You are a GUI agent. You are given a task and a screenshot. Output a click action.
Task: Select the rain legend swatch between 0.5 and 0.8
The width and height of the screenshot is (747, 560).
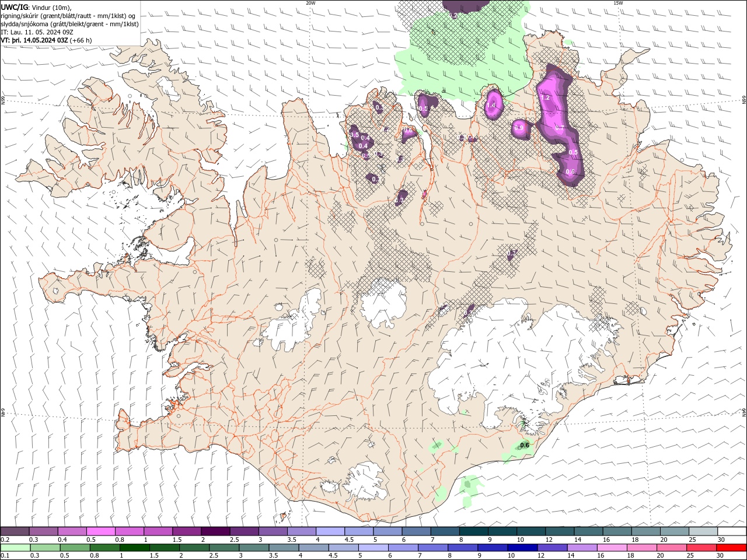point(75,548)
